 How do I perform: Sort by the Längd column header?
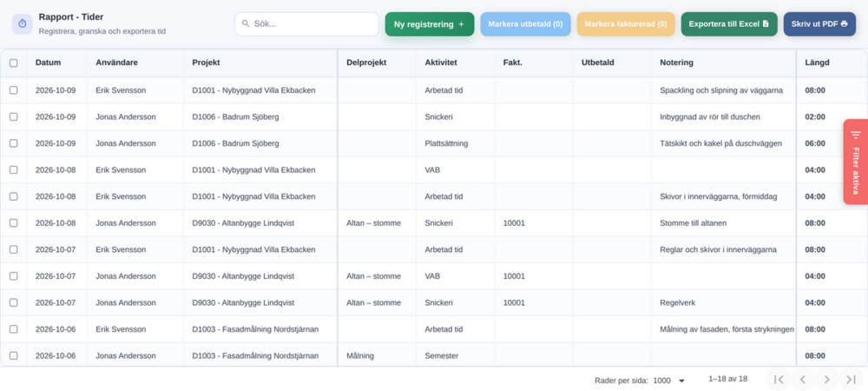(817, 63)
